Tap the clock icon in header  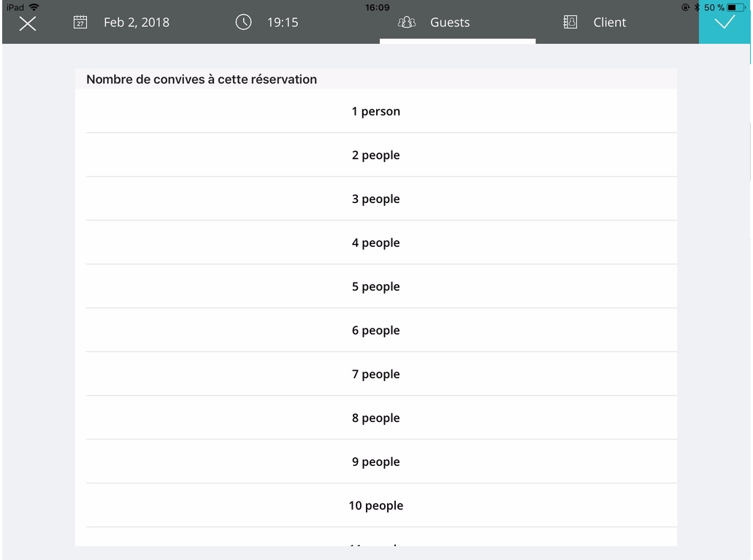[243, 23]
